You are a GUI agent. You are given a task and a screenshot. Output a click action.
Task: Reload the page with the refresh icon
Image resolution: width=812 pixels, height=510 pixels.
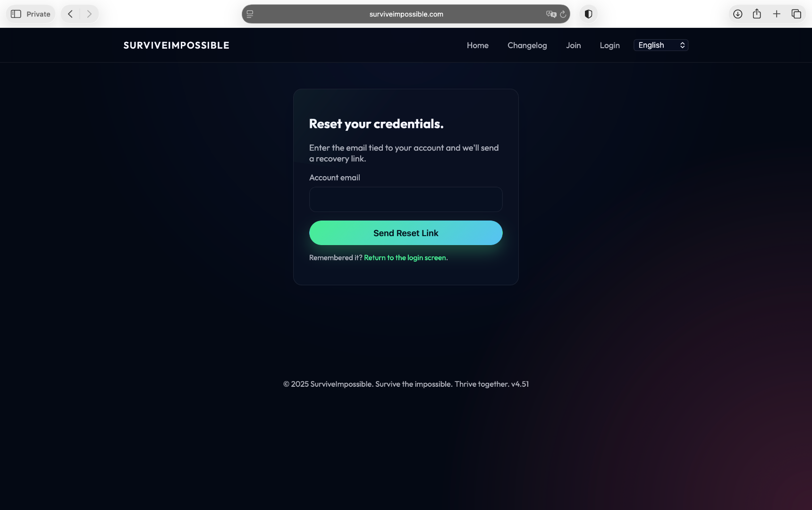[563, 14]
